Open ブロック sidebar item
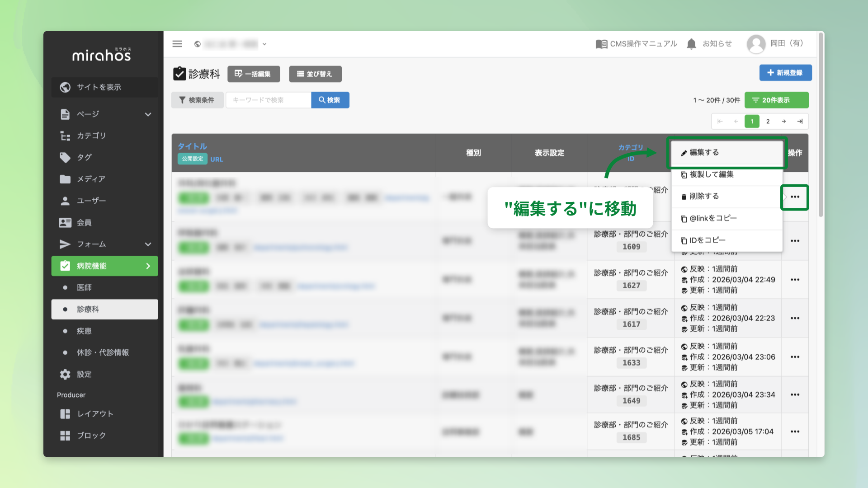868x488 pixels. (105, 436)
